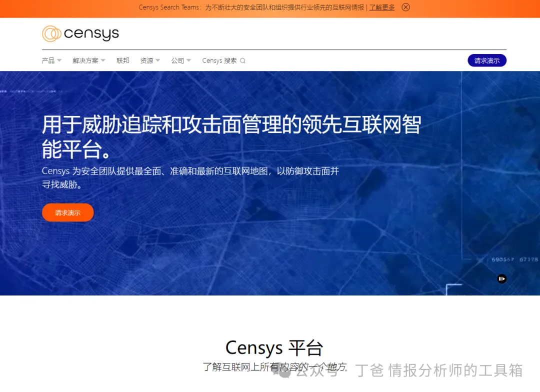Click the magnifier icon beside Censys 搜索

tap(243, 60)
